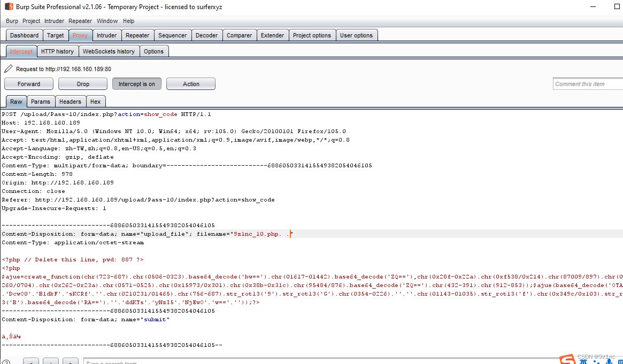Minimize the Burp Suite window

(x=593, y=7)
